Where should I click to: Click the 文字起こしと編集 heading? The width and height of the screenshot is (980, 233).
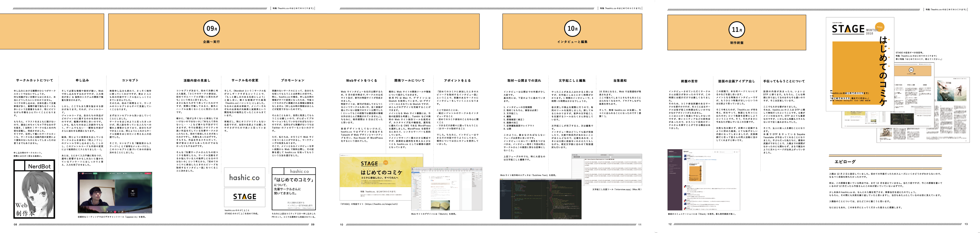[572, 80]
